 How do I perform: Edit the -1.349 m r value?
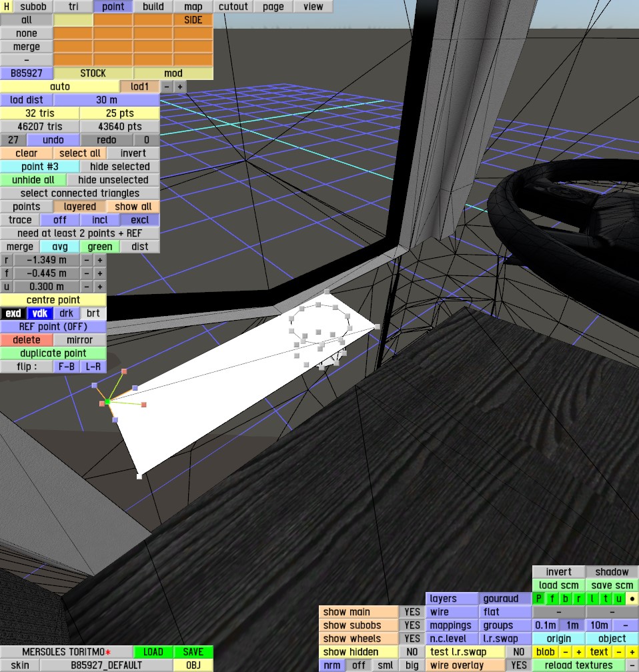click(x=47, y=260)
